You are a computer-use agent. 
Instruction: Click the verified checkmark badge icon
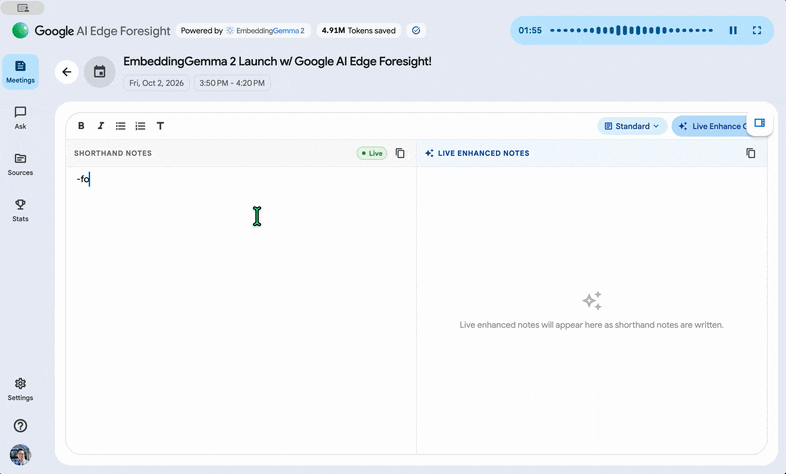[x=416, y=31]
